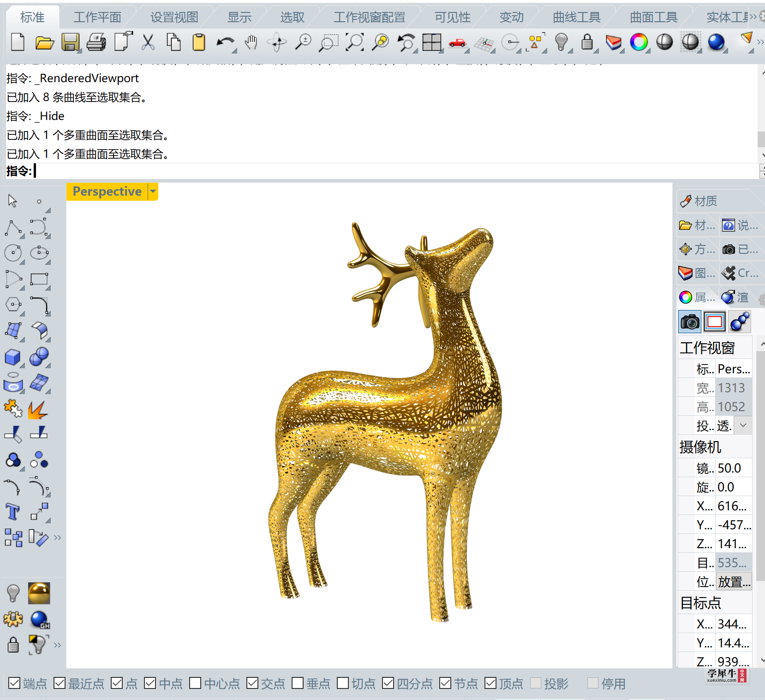Enable the 垂点 osnap checkbox
Viewport: 765px width, 700px height.
(x=298, y=683)
